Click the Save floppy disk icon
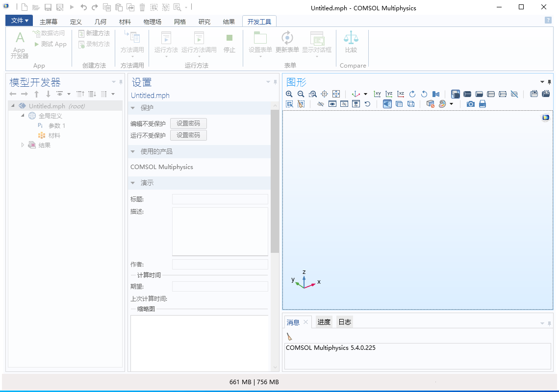The height and width of the screenshot is (392, 559). point(48,7)
